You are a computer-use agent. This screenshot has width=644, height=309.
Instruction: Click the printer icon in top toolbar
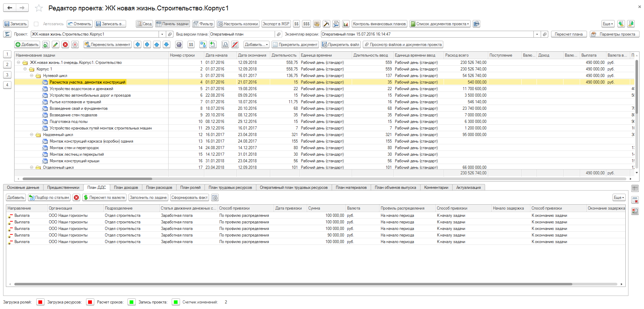tap(476, 24)
